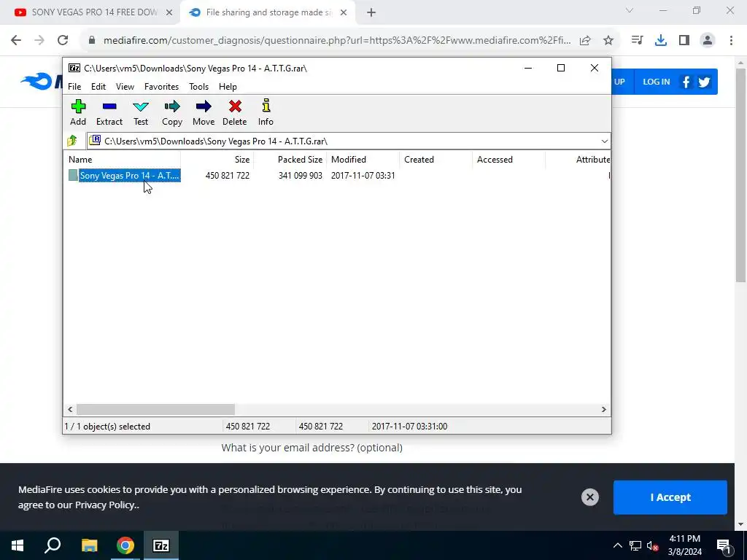The image size is (747, 560).
Task: Click Chrome back navigation arrow
Action: [x=16, y=41]
